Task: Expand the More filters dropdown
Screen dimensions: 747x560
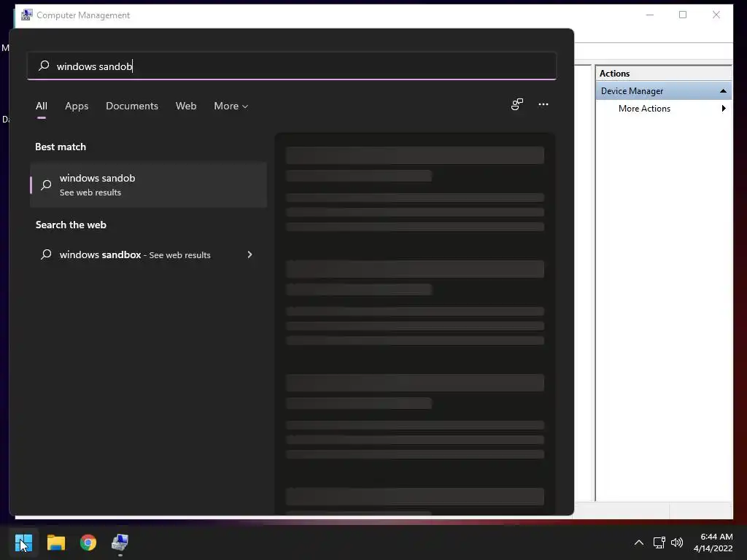Action: (231, 106)
